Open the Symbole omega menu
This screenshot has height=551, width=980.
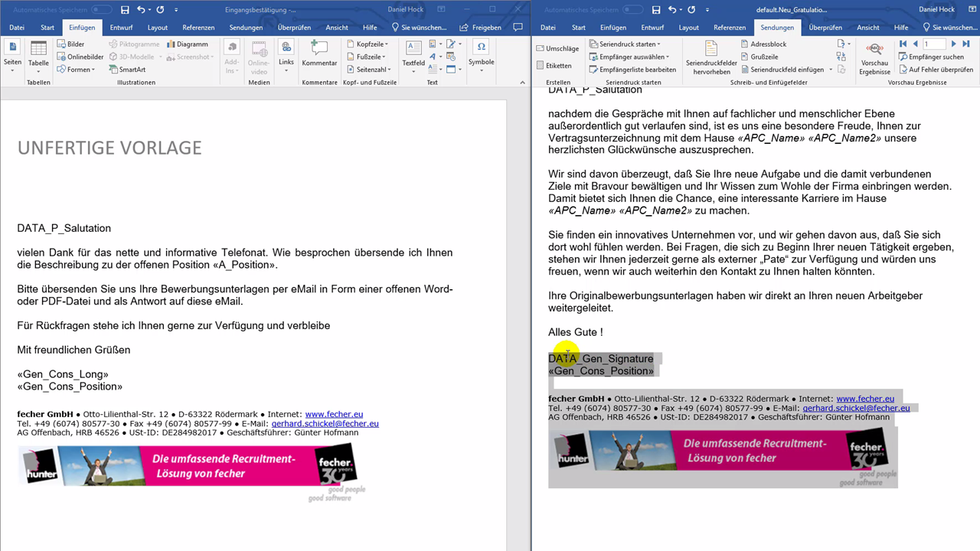tap(482, 55)
